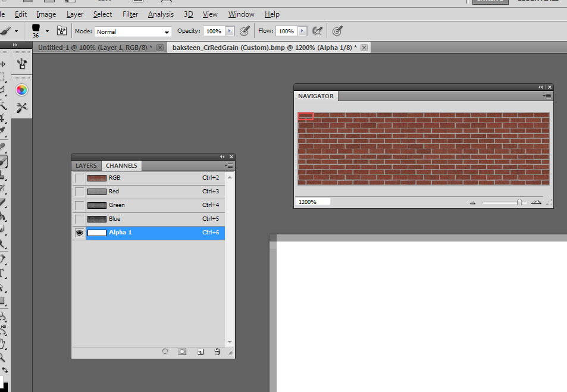Click the Navigator zoom slider handle
The image size is (567, 392).
[x=519, y=202]
